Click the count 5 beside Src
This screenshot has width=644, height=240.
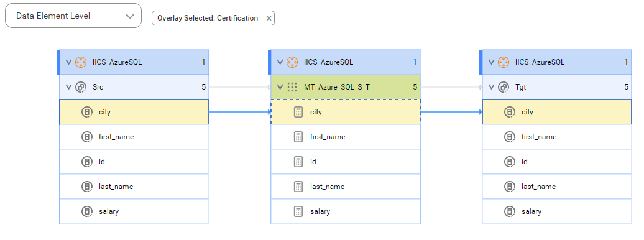(x=203, y=87)
